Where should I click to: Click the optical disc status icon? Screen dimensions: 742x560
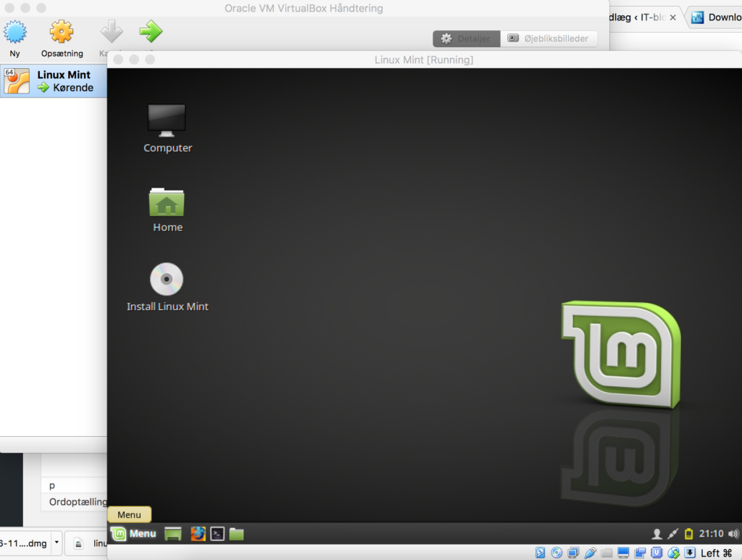(x=556, y=553)
